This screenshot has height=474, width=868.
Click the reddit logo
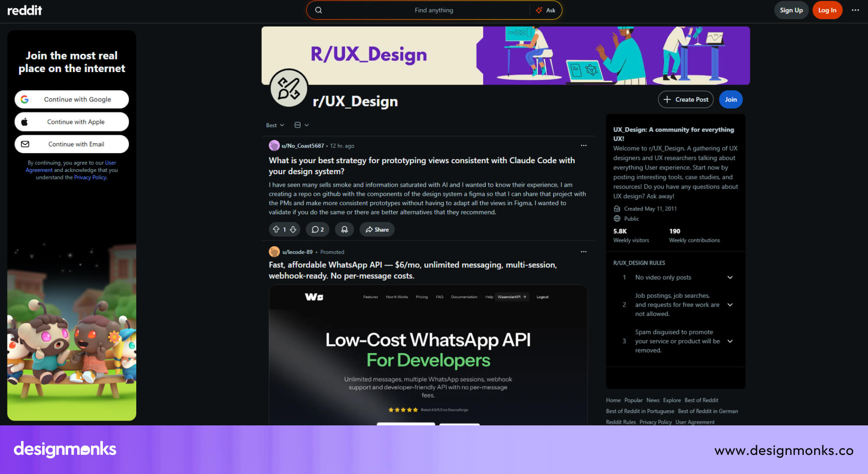[25, 10]
